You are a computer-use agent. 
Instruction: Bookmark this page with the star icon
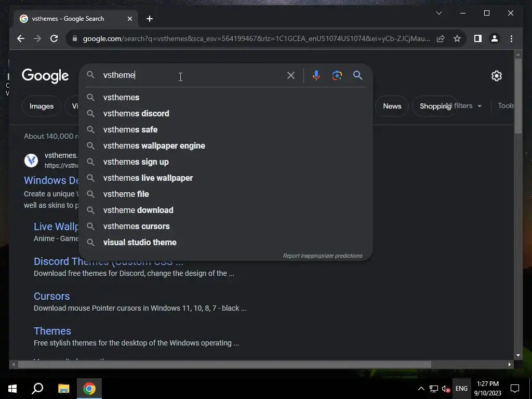tap(457, 38)
